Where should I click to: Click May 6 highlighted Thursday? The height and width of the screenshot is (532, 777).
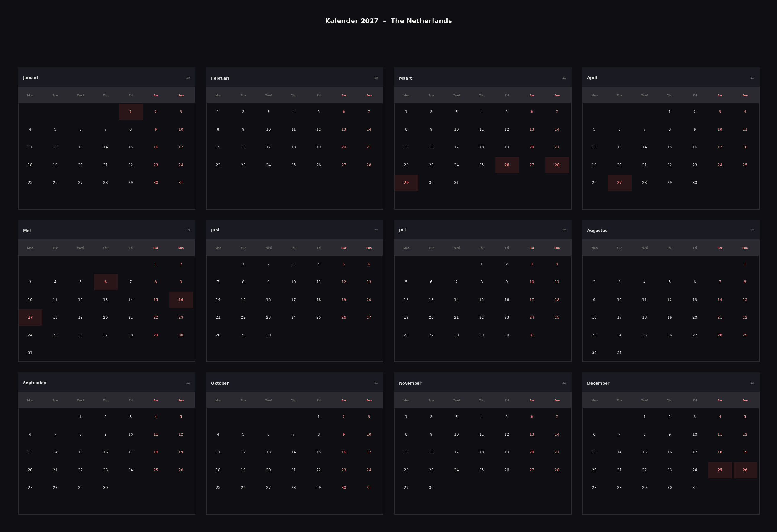pos(106,282)
